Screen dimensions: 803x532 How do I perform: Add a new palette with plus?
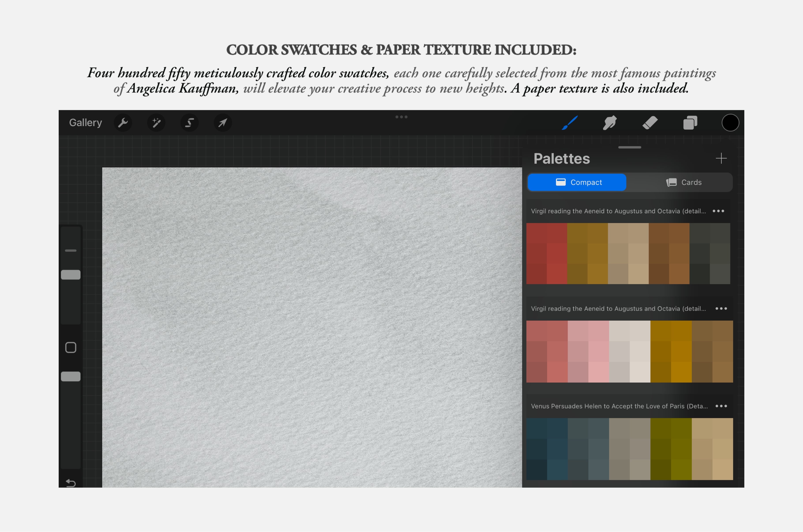(x=721, y=158)
